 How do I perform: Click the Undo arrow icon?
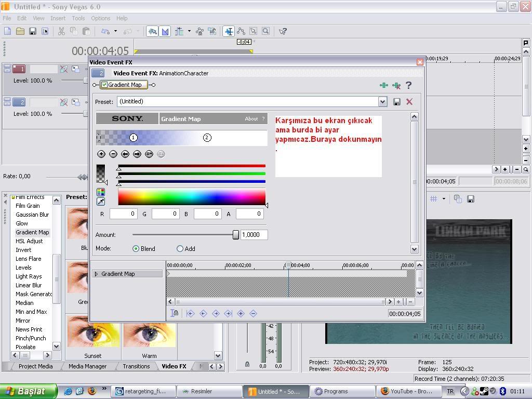coord(105,32)
